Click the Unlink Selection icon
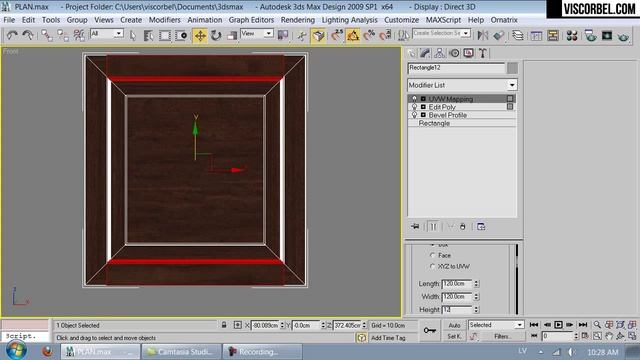The width and height of the screenshot is (640, 360). point(62,36)
